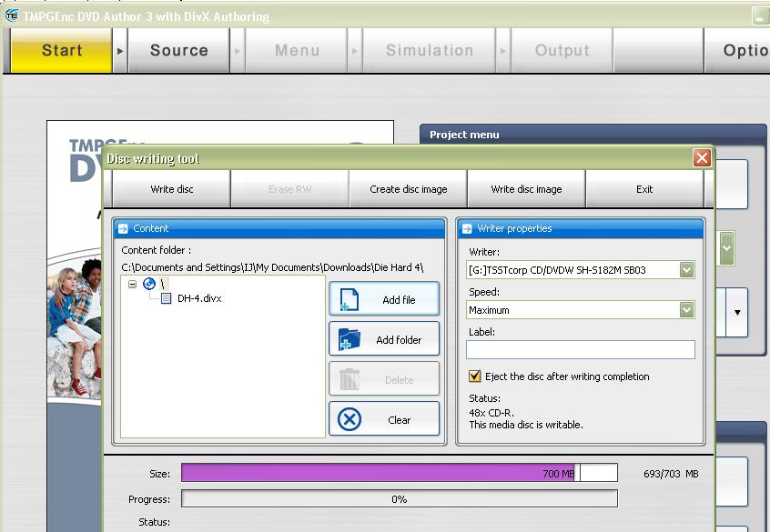Click the Add folder button
This screenshot has width=770, height=532.
(384, 339)
